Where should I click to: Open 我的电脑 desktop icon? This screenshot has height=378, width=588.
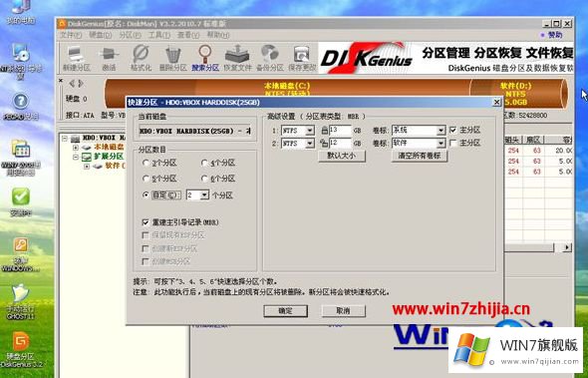[x=21, y=11]
